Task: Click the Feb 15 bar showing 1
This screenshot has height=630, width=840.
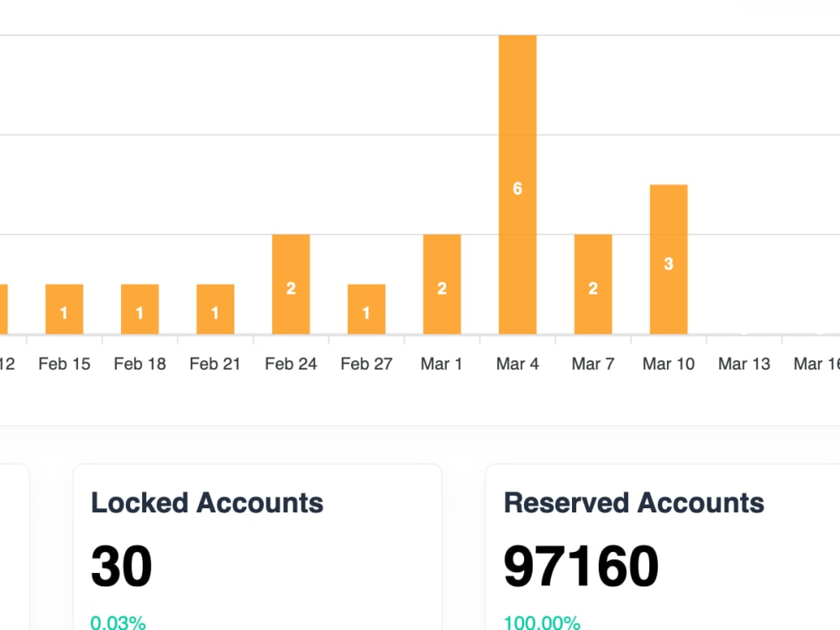Action: pyautogui.click(x=64, y=309)
